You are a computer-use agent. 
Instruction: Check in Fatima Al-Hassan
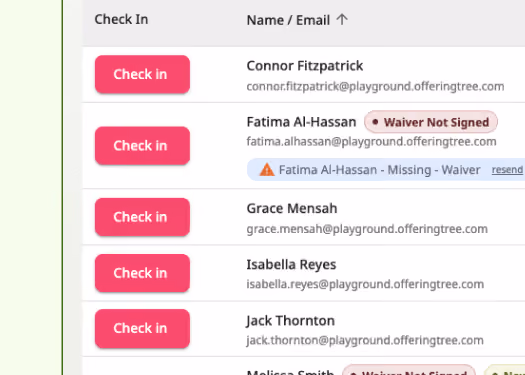(x=142, y=146)
